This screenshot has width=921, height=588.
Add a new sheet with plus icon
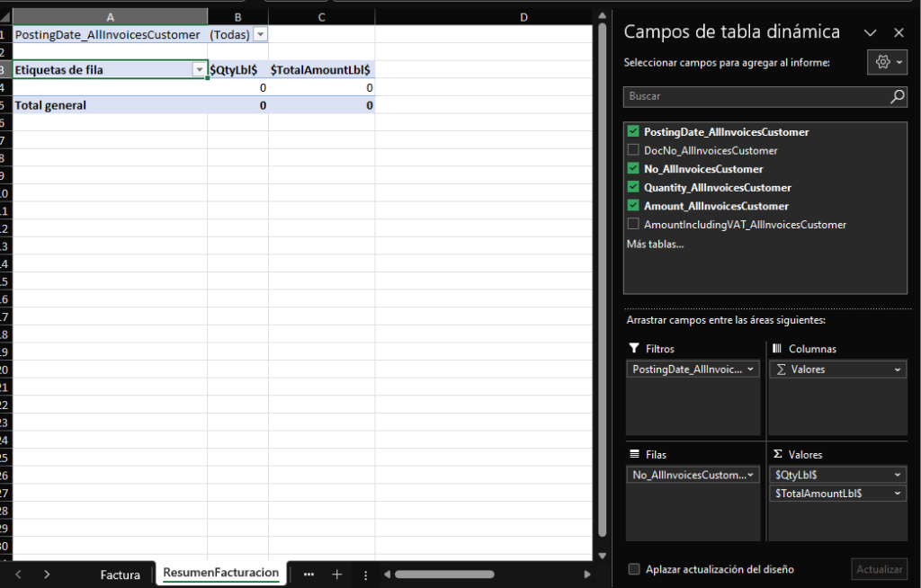(336, 575)
